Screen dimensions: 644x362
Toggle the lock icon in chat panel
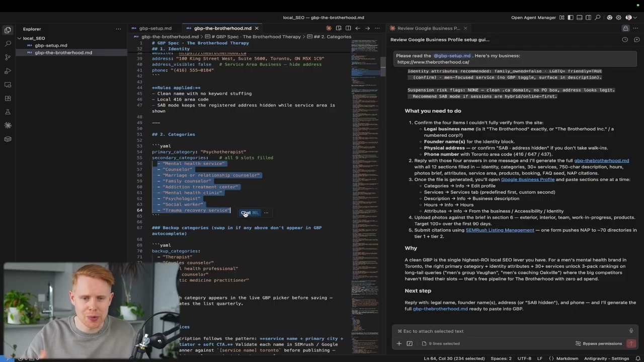click(625, 28)
